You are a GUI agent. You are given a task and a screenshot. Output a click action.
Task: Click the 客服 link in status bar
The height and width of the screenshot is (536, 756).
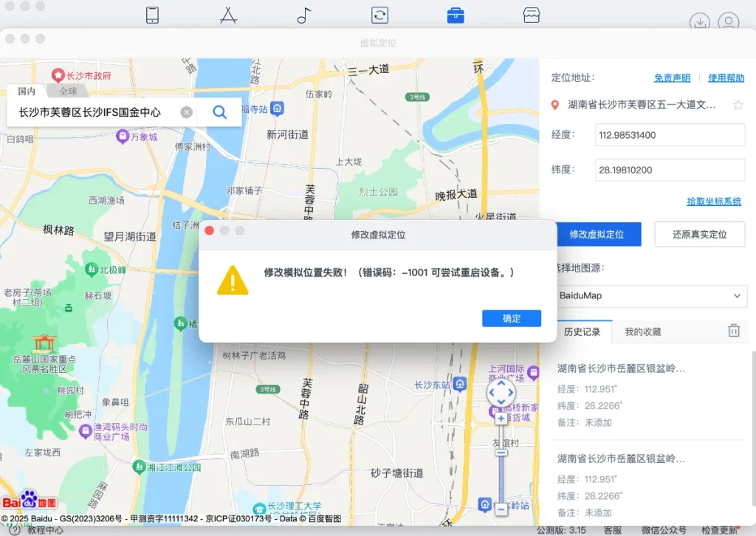(612, 530)
